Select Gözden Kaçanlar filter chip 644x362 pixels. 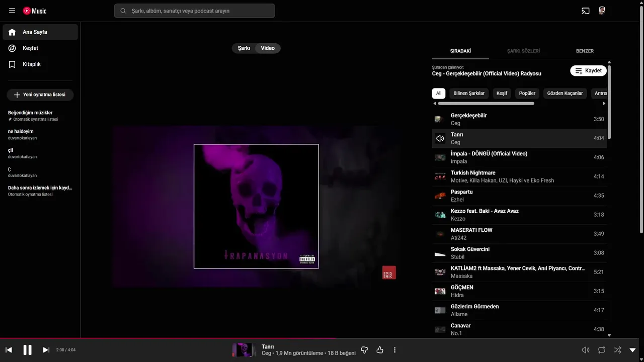565,94
